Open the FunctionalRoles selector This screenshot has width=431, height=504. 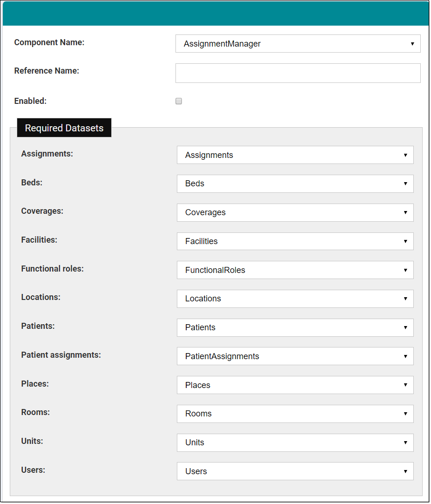[295, 270]
